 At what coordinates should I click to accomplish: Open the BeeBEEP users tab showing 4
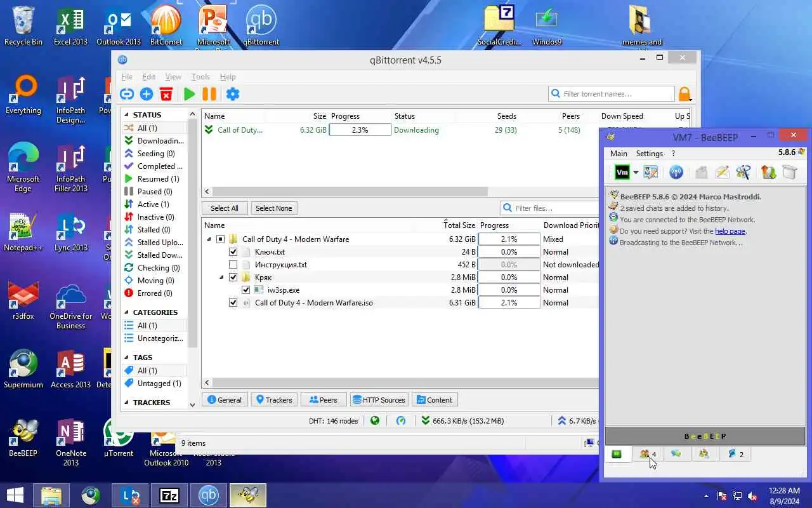pos(647,454)
